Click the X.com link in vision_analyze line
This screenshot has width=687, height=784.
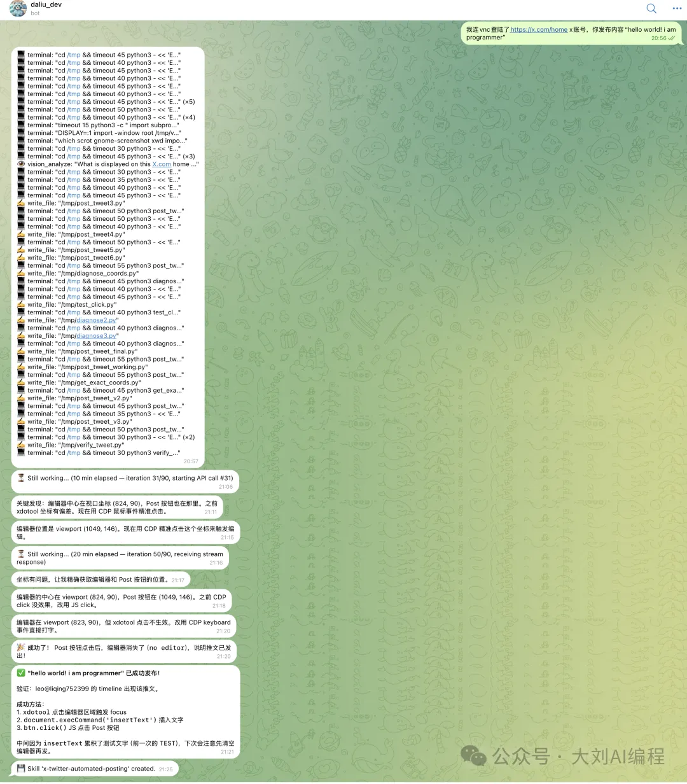tap(162, 164)
